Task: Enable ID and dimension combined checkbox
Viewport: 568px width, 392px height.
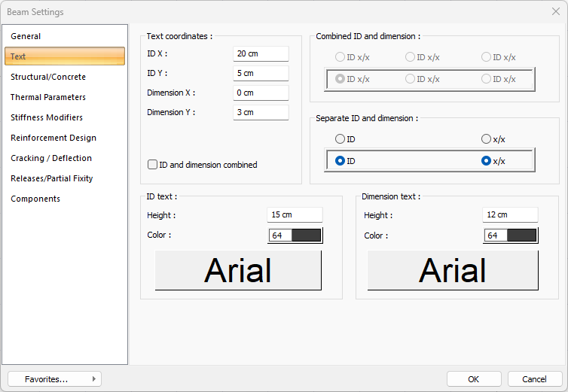Action: (153, 165)
